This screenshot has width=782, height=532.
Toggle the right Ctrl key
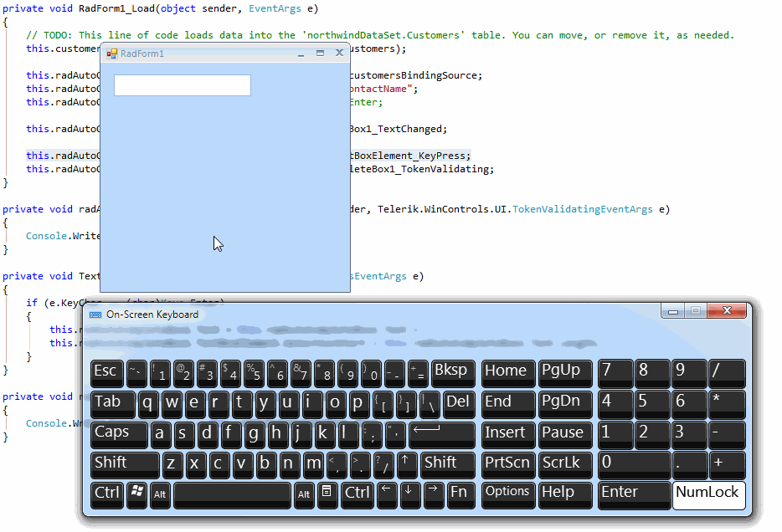357,495
